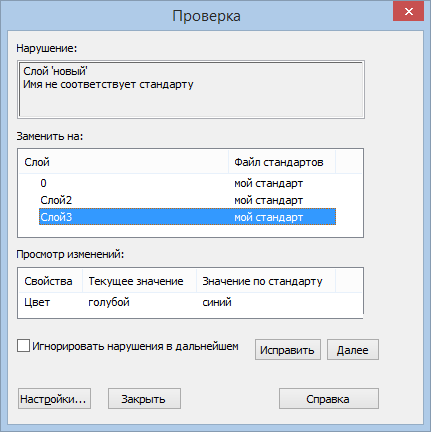Click 'Свойства' column header
Screen dimensions: 431x432
coord(51,281)
